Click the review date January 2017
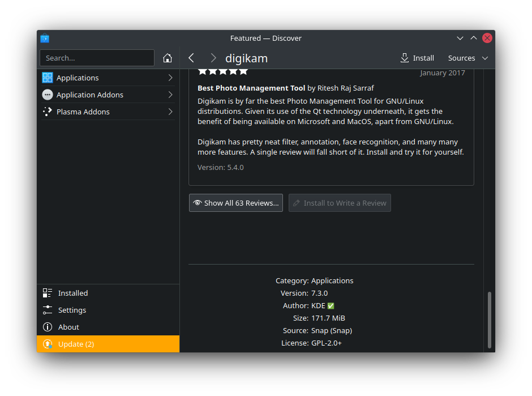Image resolution: width=532 pixels, height=396 pixels. pyautogui.click(x=443, y=73)
